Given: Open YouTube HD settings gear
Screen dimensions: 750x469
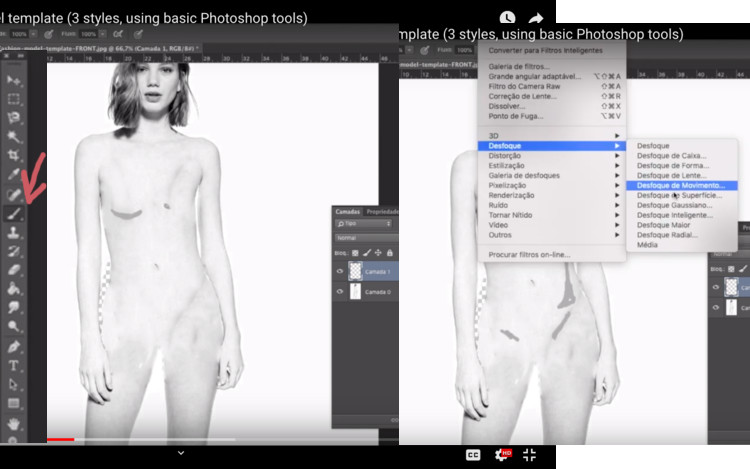Looking at the screenshot, I should pyautogui.click(x=502, y=455).
